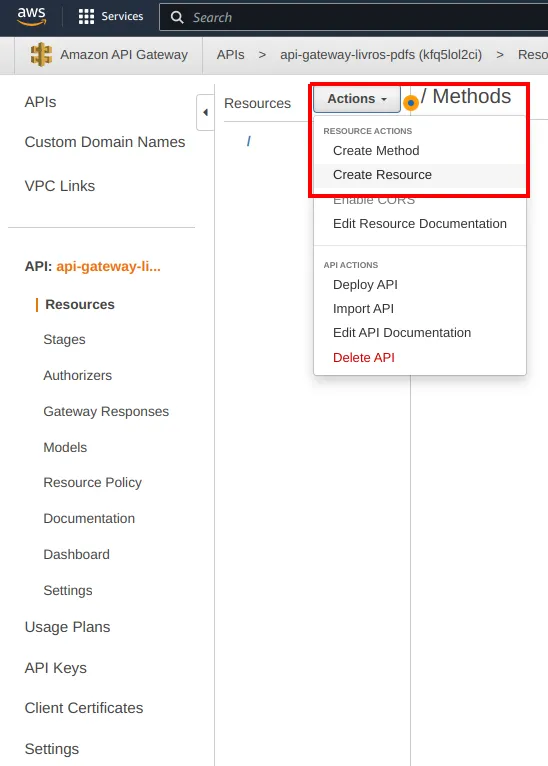Select Import API menu entry
The height and width of the screenshot is (766, 548).
point(363,309)
